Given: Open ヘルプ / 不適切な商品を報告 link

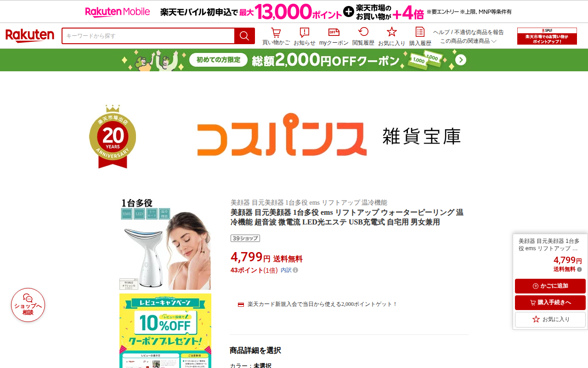Looking at the screenshot, I should 468,32.
